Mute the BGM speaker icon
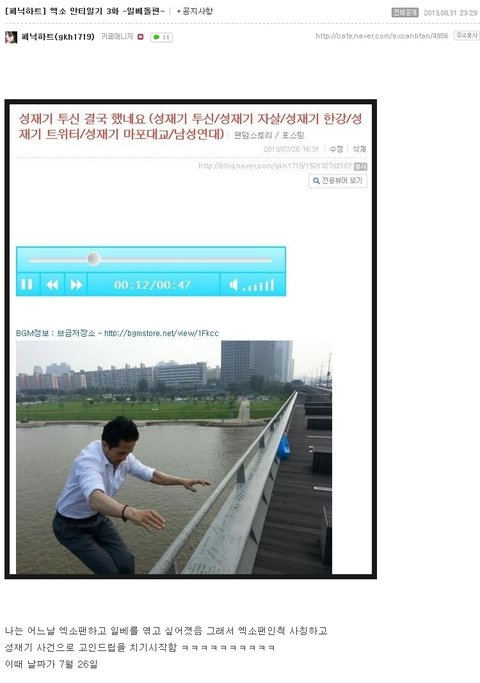The image size is (480, 683). (x=233, y=285)
